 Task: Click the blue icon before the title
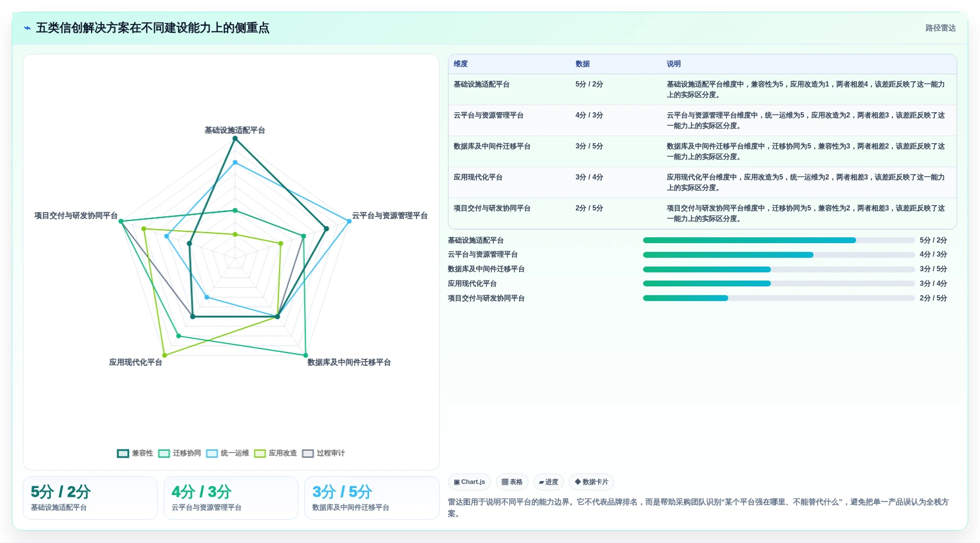[x=27, y=28]
